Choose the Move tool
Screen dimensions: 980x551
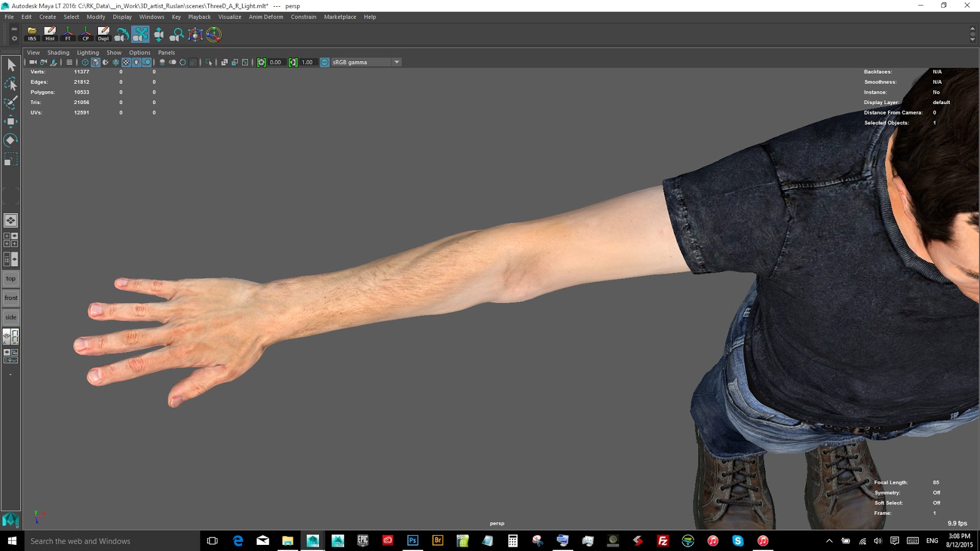pos(11,121)
